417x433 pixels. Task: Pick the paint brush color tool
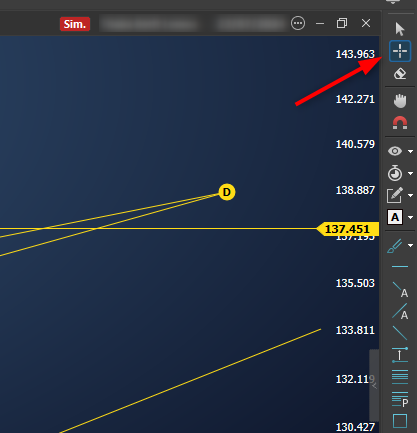pos(395,246)
